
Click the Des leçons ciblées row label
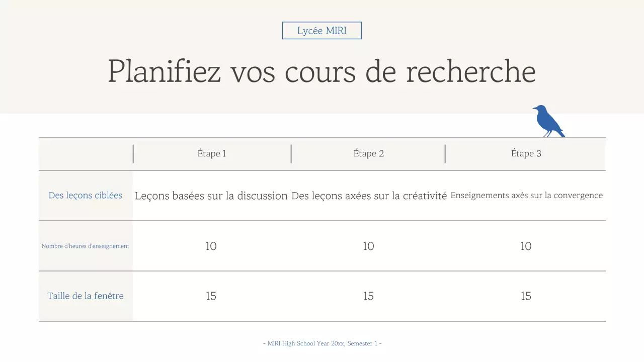tap(86, 195)
